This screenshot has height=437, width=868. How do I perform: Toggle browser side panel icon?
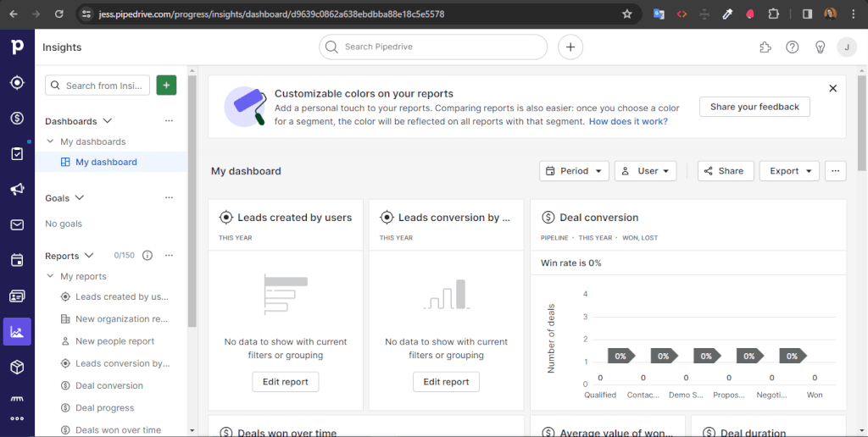pyautogui.click(x=807, y=14)
